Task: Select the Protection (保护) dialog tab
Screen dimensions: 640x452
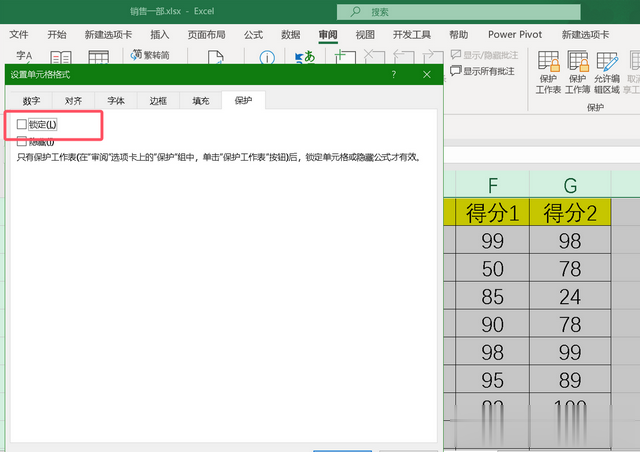Action: 243,100
